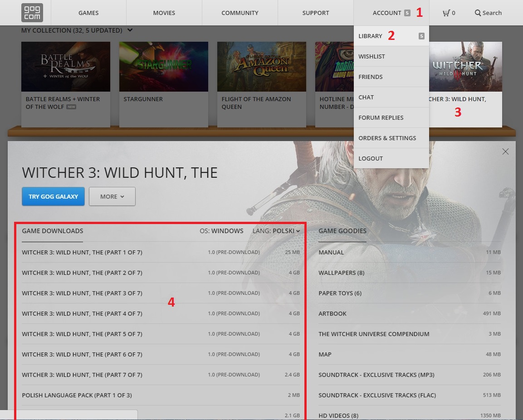Download Witcher 3 Part 4 of 7
This screenshot has height=420, width=523.
(x=161, y=313)
